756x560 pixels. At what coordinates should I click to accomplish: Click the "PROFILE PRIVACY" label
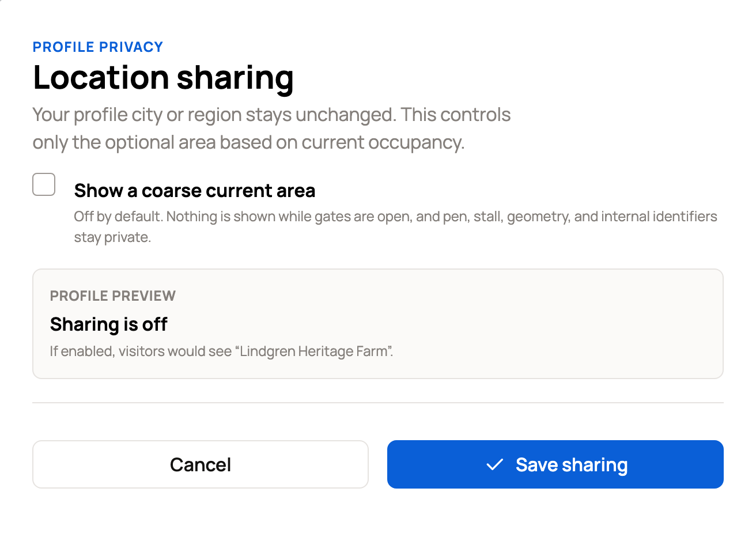click(x=98, y=47)
